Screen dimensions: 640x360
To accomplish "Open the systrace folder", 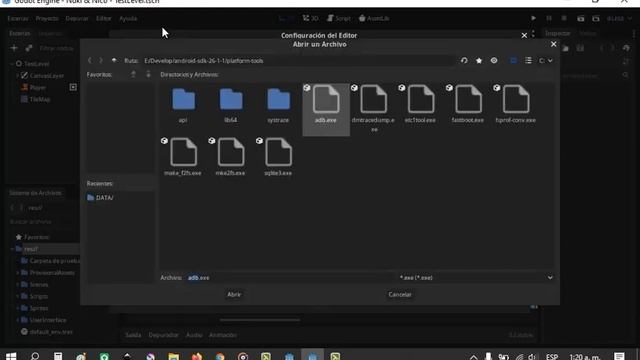I will [278, 104].
